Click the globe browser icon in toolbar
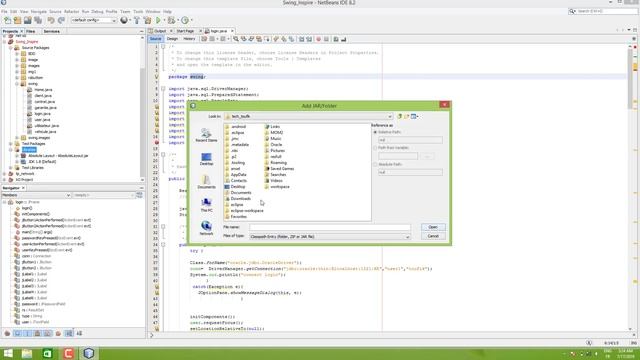 coord(124,20)
